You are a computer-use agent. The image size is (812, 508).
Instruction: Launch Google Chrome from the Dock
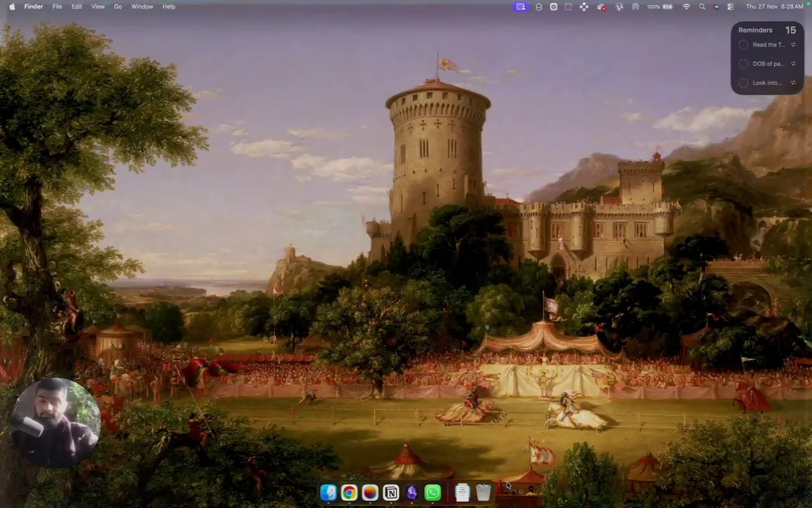click(349, 492)
